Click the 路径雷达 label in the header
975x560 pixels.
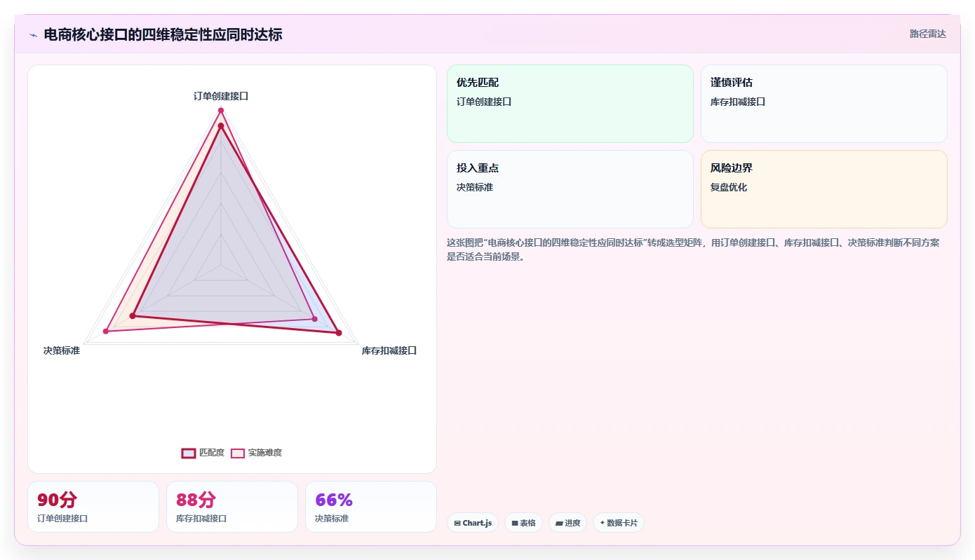(x=927, y=34)
